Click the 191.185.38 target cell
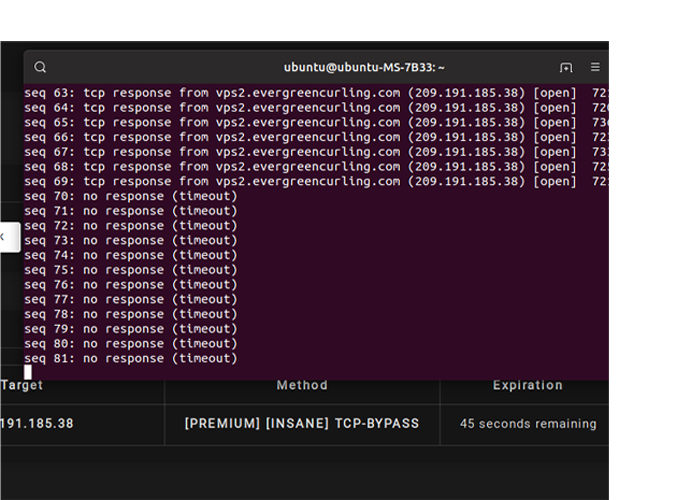 [36, 423]
